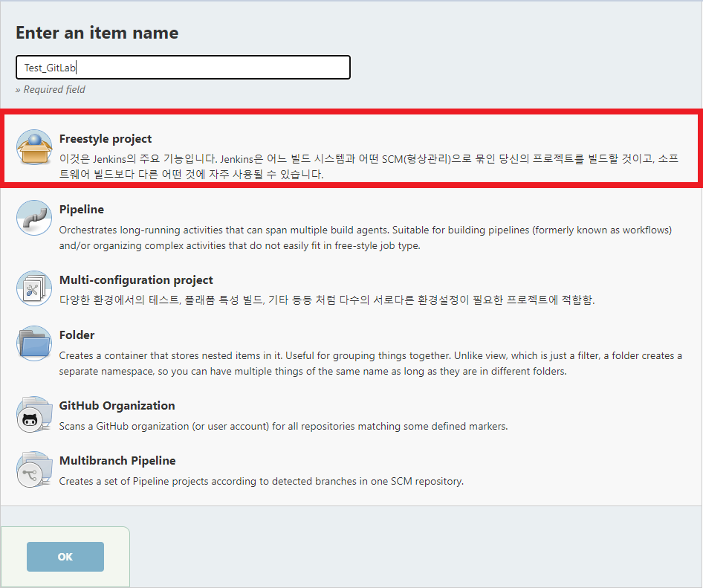Click the description 'Creates a set of Pipeline projects'

[262, 481]
